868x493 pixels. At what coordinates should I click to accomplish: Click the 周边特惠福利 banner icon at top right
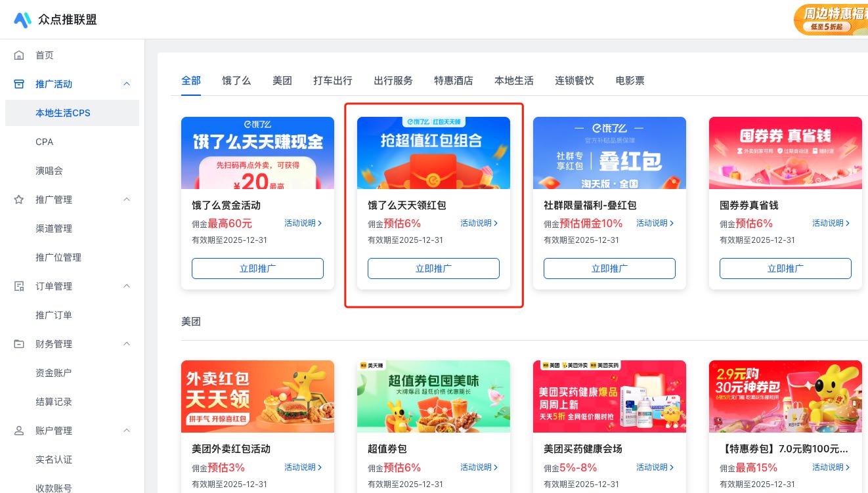pos(831,19)
